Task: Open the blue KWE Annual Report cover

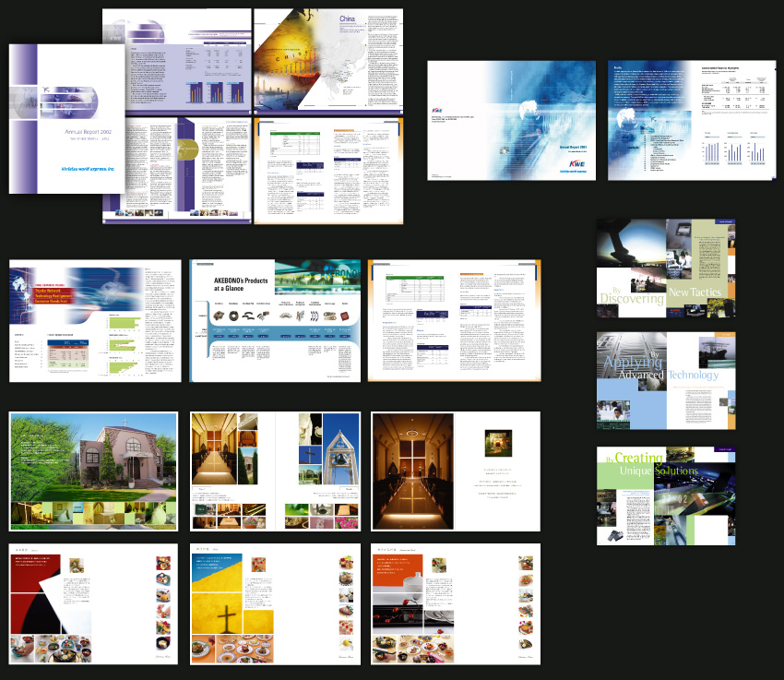Action: [511, 120]
